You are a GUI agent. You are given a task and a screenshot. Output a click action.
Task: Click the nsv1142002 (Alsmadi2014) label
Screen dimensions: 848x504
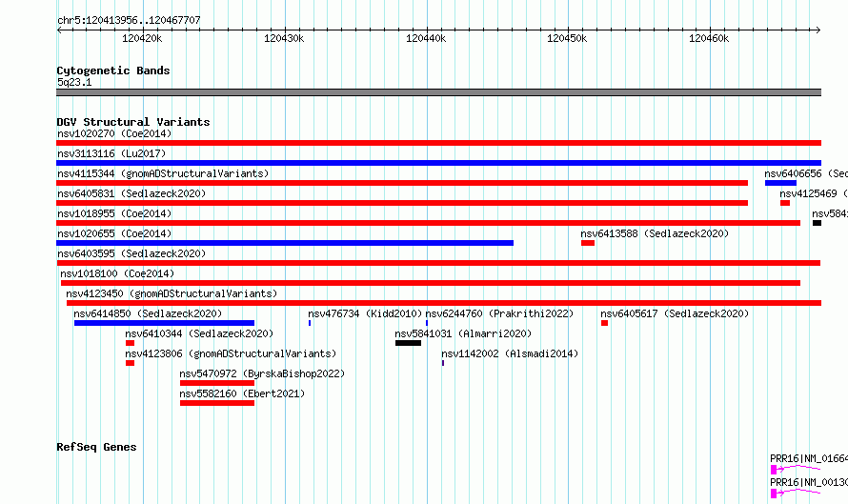point(510,353)
